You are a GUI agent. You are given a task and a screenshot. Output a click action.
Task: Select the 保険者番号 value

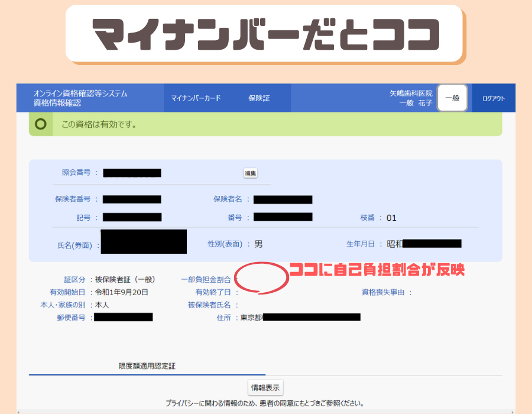132,199
